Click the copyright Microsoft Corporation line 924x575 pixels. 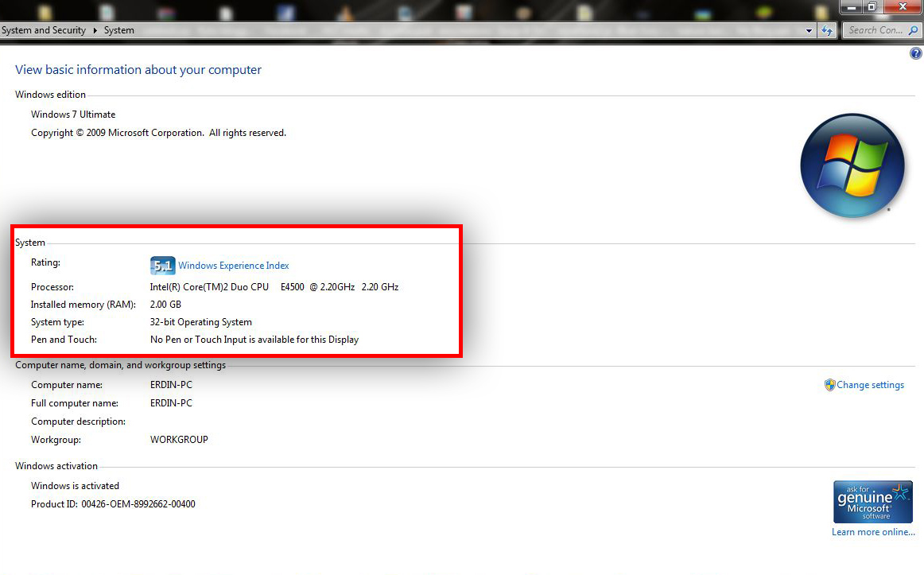point(158,133)
